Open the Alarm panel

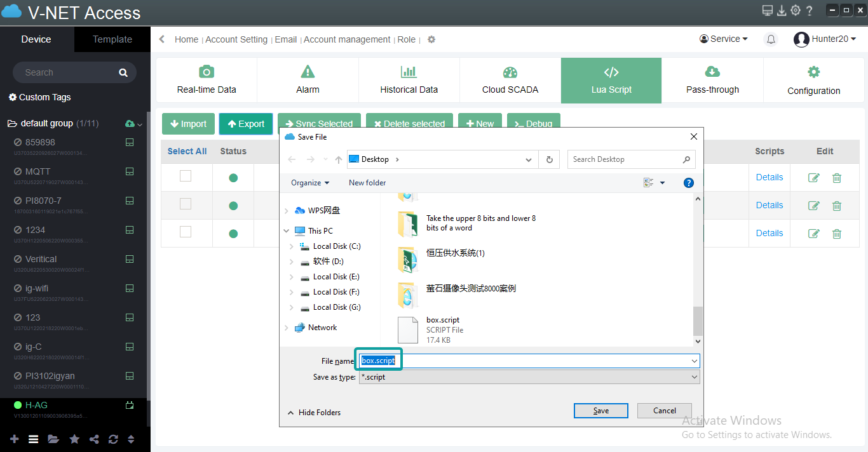pos(308,71)
